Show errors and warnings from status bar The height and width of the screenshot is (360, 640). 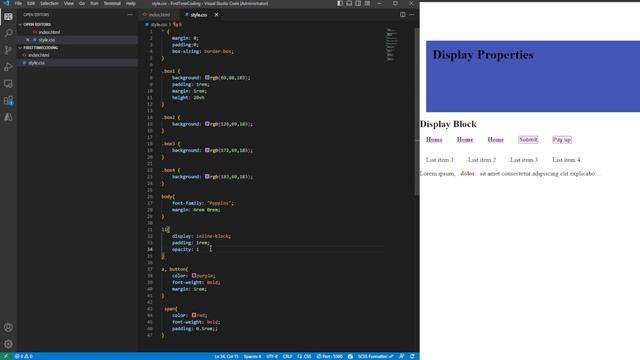23,356
